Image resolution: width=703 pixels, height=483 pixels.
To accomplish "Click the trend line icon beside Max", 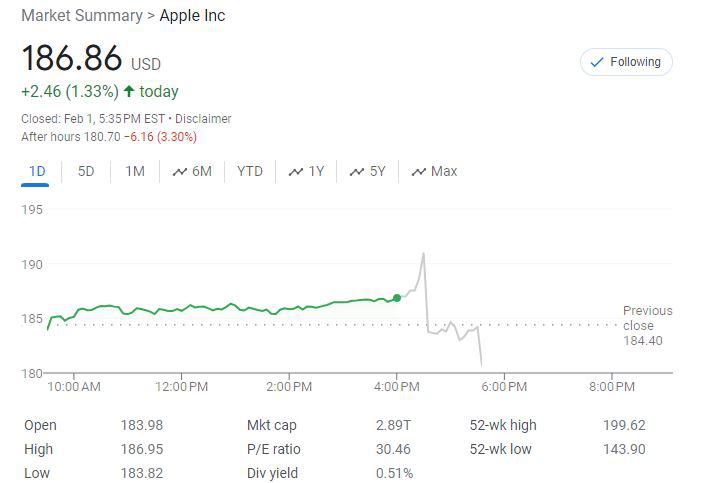I will coord(419,172).
